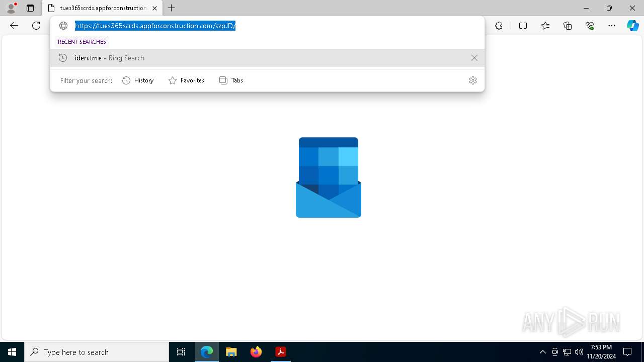Filter search by History
This screenshot has height=362, width=644.
click(x=138, y=80)
